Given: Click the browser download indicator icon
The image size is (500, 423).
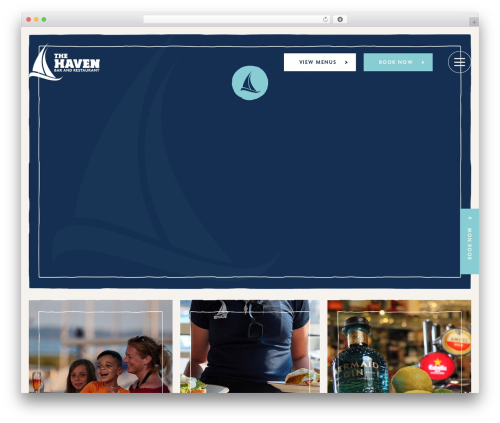Looking at the screenshot, I should point(340,20).
